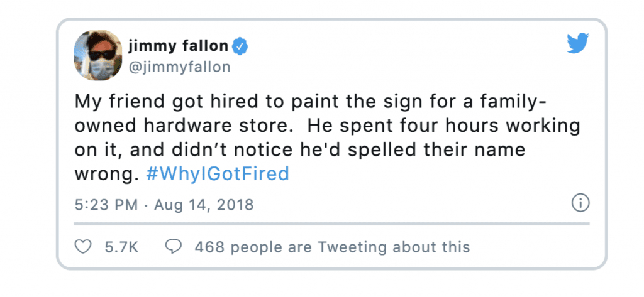This screenshot has height=297, width=644.
Task: Click the 5.7K likes count
Action: (x=121, y=247)
